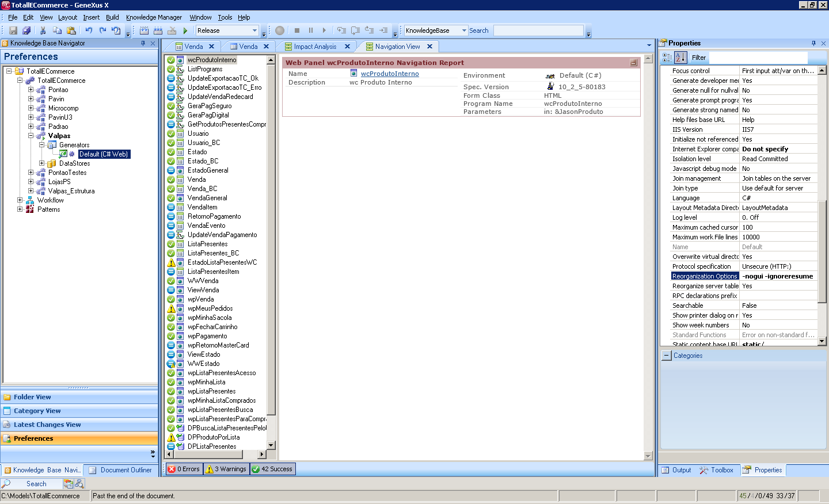Click the Save icon in the toolbar
This screenshot has width=829, height=504.
pyautogui.click(x=13, y=30)
